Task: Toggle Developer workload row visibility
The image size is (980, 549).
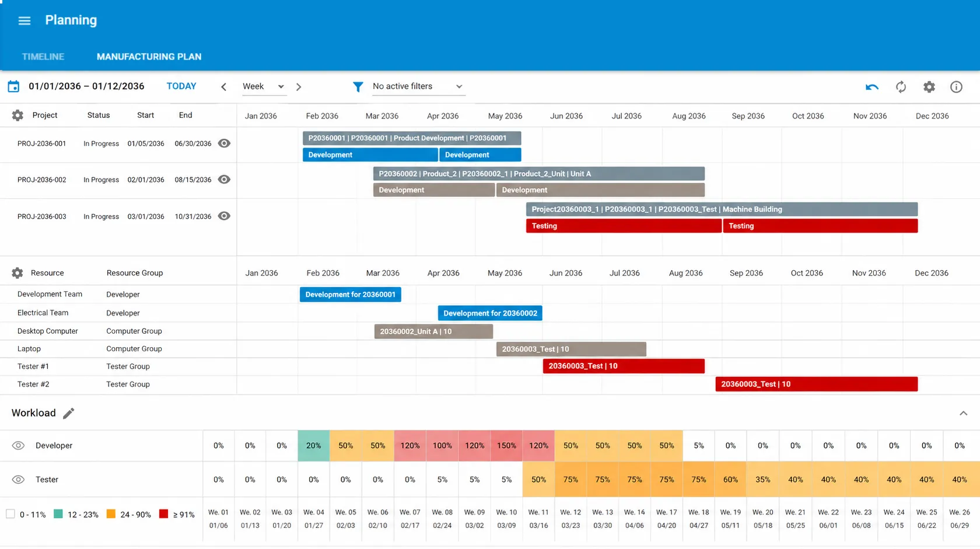Action: tap(18, 446)
